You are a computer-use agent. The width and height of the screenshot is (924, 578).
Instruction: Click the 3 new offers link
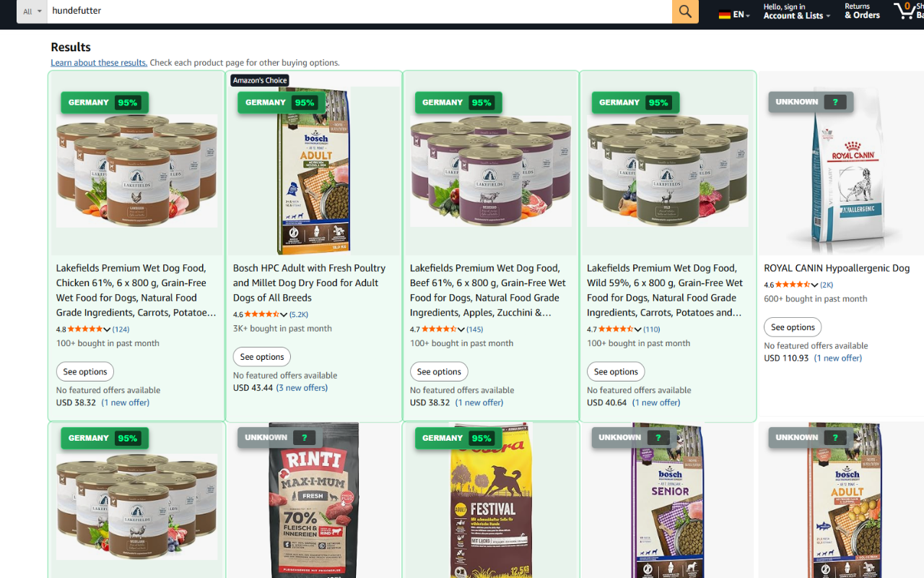(302, 388)
